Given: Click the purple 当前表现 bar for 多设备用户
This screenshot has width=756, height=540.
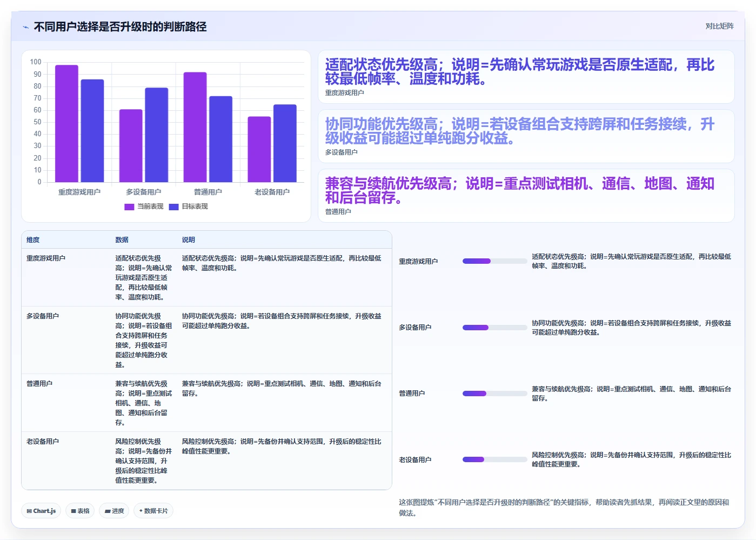Looking at the screenshot, I should (x=131, y=146).
